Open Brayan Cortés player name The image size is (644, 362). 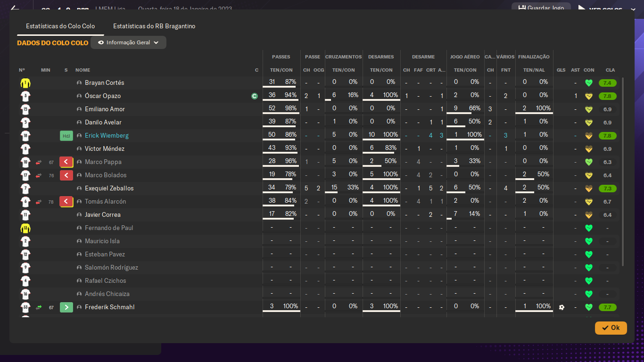[105, 83]
